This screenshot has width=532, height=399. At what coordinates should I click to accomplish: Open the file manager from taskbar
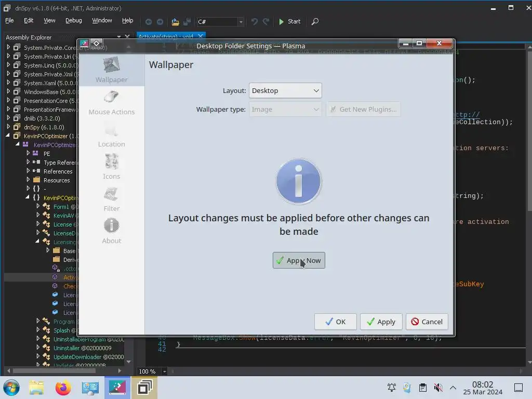click(37, 388)
